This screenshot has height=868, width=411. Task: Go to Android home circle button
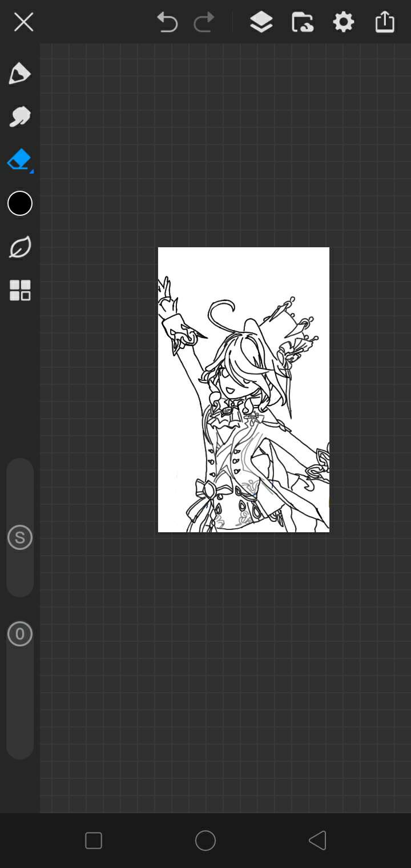pos(205,841)
